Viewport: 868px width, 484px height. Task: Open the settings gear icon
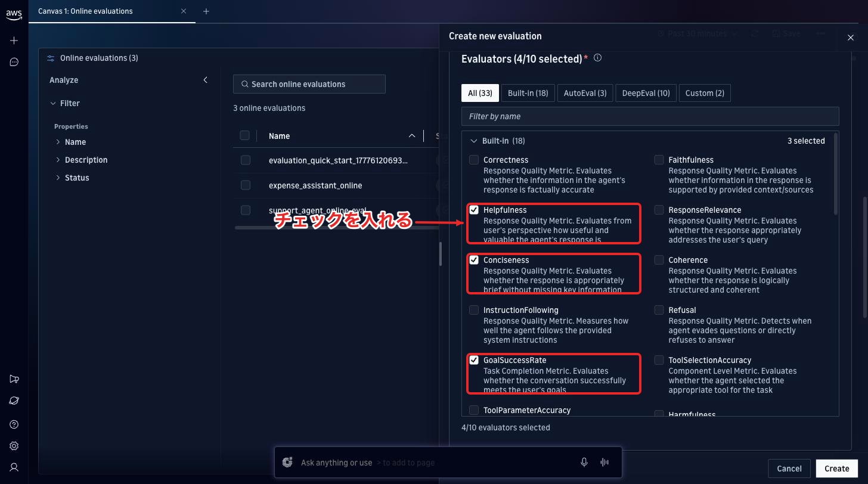pos(14,446)
